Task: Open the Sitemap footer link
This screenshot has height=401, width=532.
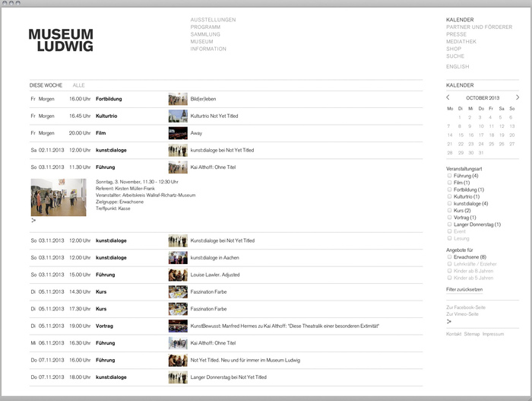Action: pyautogui.click(x=472, y=334)
